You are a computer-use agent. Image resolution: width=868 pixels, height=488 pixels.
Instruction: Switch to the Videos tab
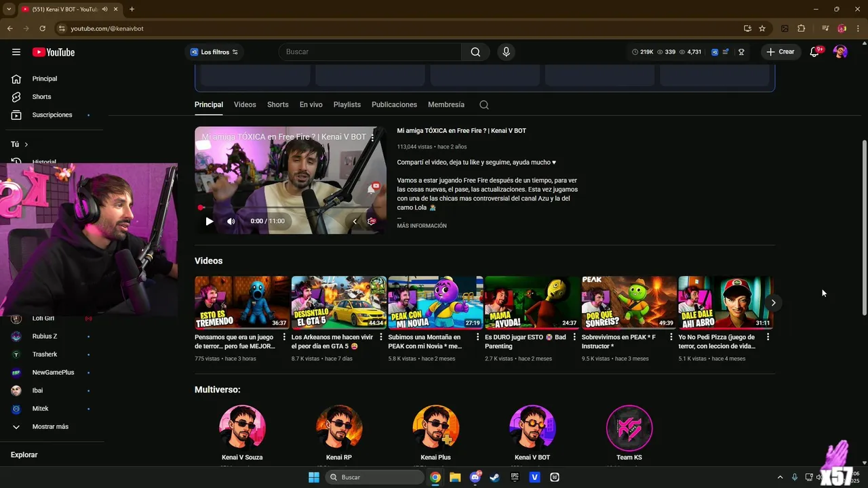245,105
